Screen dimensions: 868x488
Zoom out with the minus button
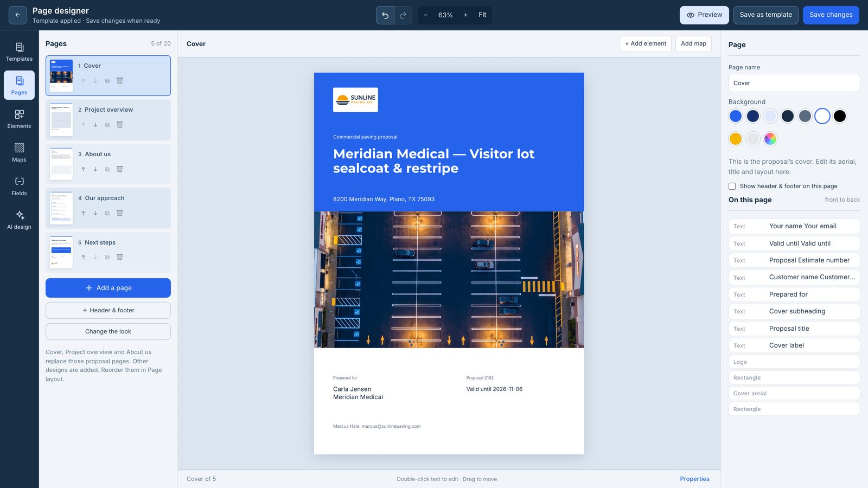[x=425, y=15]
